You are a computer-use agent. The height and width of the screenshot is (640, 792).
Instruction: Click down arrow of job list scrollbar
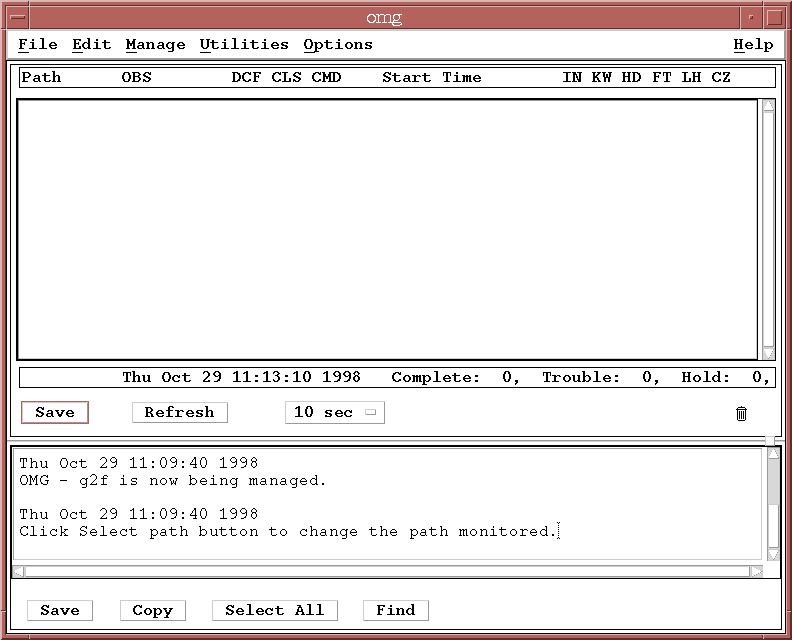coord(768,353)
